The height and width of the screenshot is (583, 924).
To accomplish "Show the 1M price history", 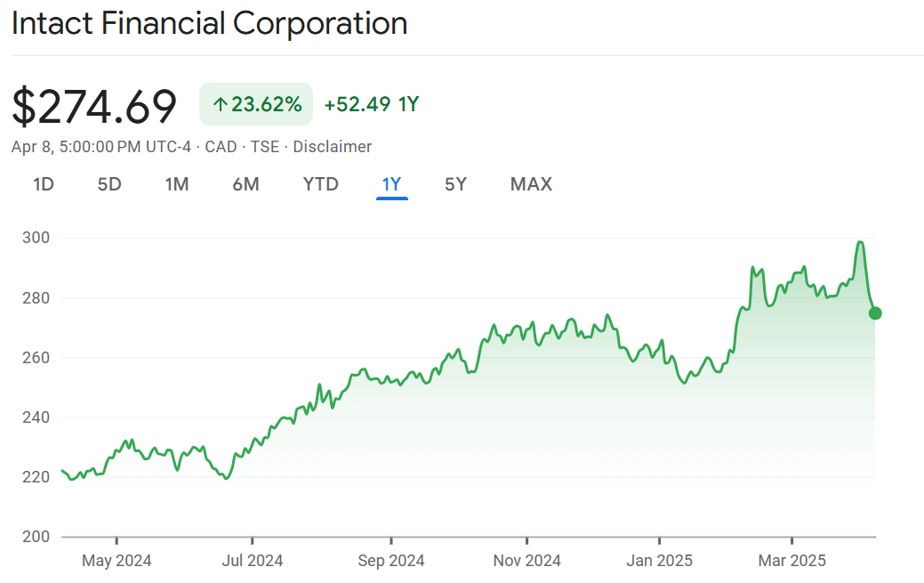I will pos(177,184).
